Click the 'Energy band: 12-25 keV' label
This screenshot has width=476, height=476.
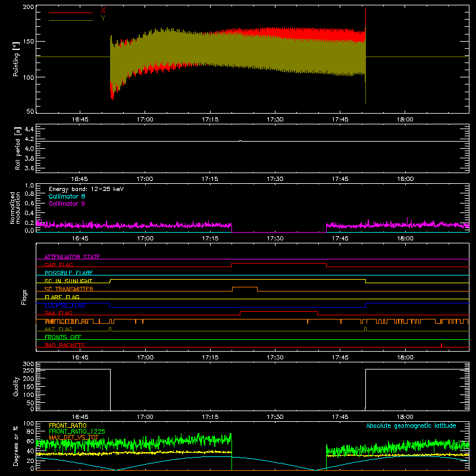(x=86, y=189)
